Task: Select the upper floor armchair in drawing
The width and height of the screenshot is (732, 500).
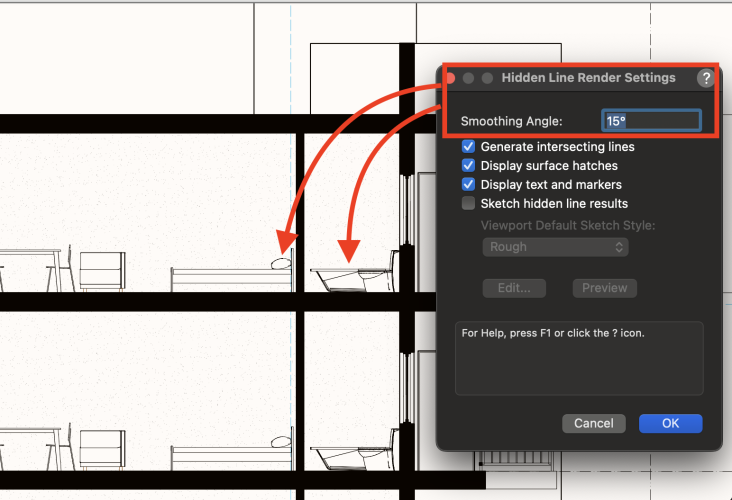Action: coord(101,272)
